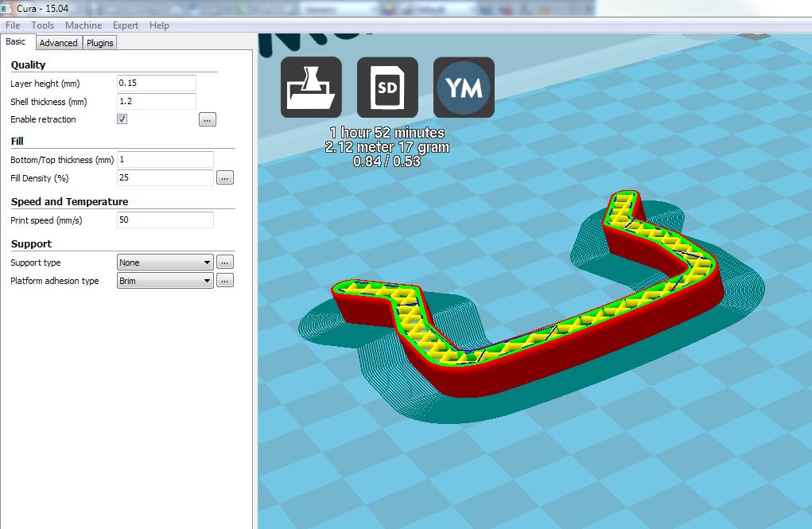Screen dimensions: 812x529
Task: Open Fill Density extra settings button
Action: pos(225,178)
